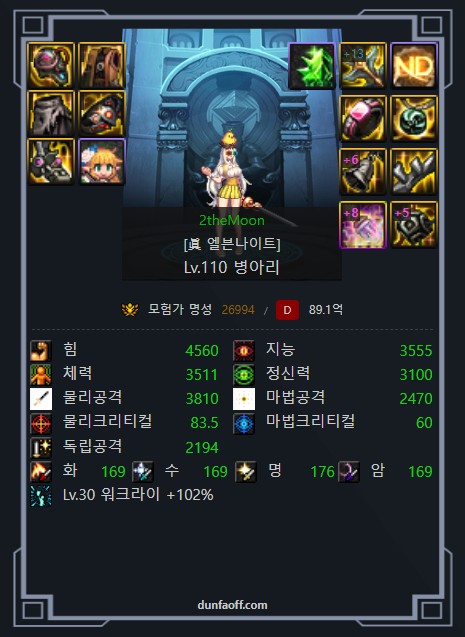Click the green orb necklace icon
Screen dimensions: 465x637
click(414, 119)
